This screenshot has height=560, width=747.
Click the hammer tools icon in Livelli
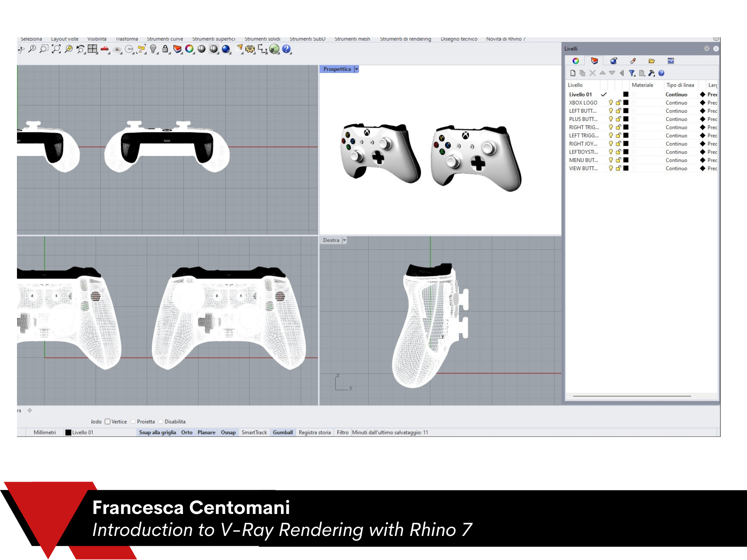[652, 73]
